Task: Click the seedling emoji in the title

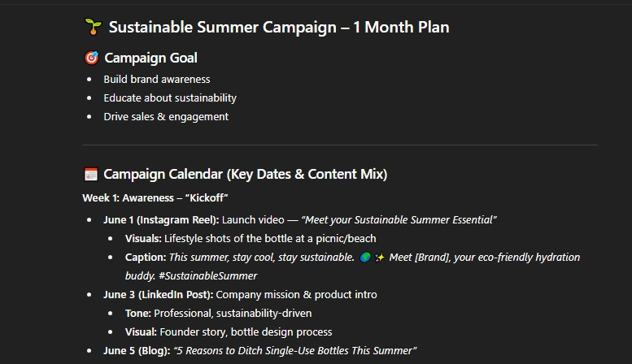Action: pos(92,28)
